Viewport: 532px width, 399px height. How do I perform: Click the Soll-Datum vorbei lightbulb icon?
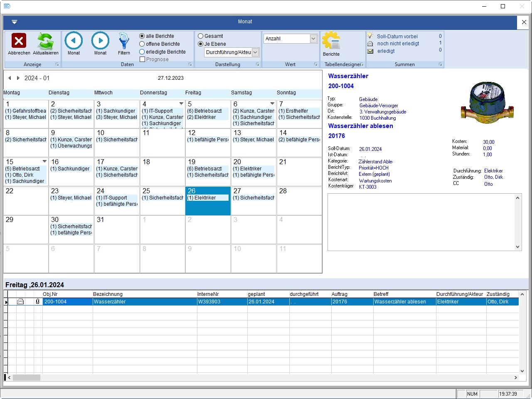click(370, 36)
